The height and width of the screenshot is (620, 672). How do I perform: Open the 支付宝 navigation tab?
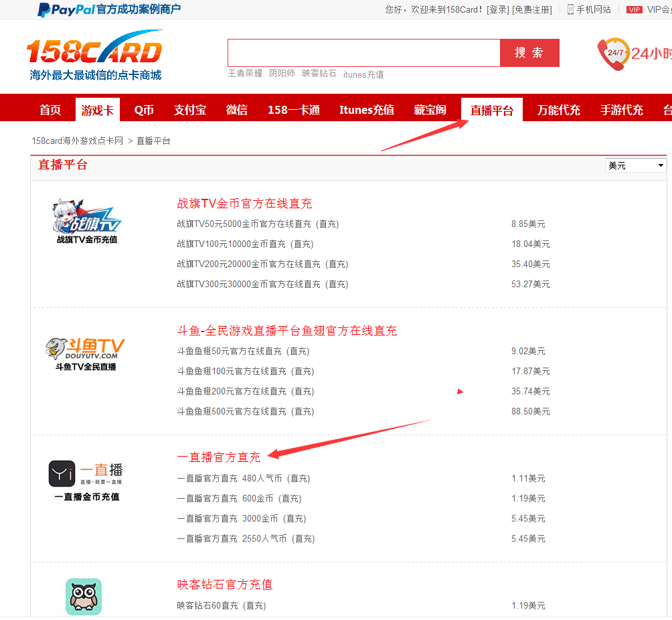[190, 110]
